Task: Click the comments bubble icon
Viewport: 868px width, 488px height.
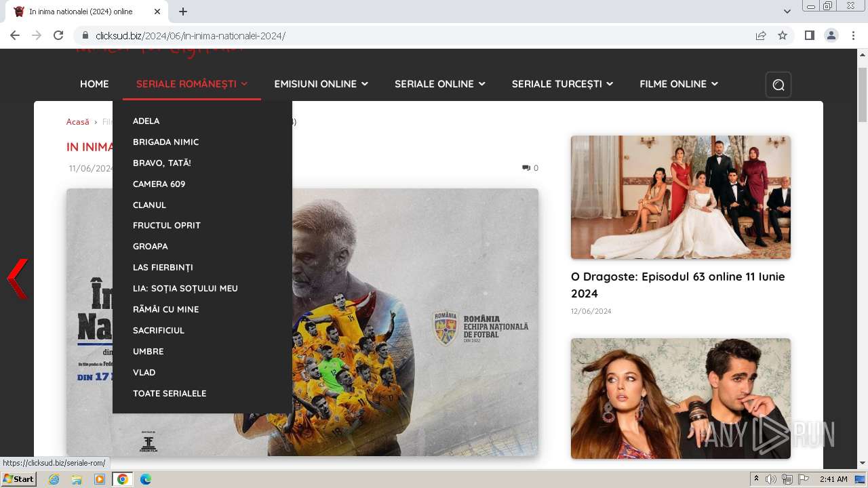Action: (526, 168)
